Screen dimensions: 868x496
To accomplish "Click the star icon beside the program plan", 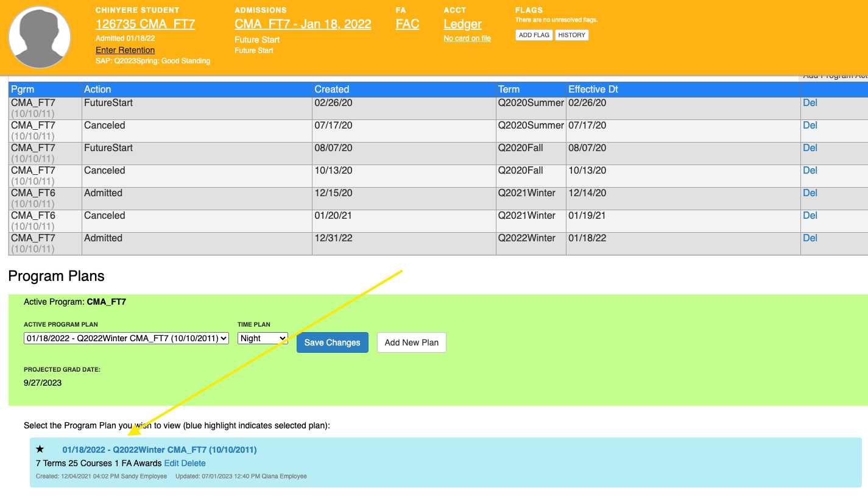I will tap(40, 450).
